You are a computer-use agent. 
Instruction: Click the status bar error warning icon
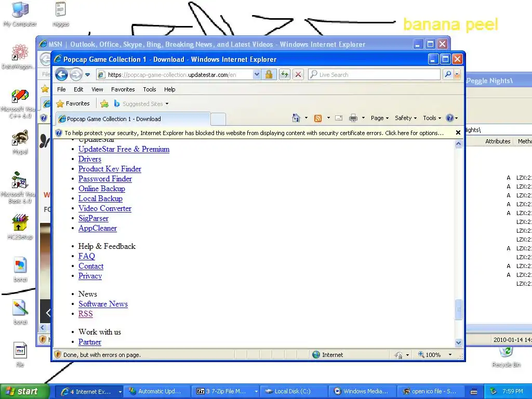pos(58,354)
